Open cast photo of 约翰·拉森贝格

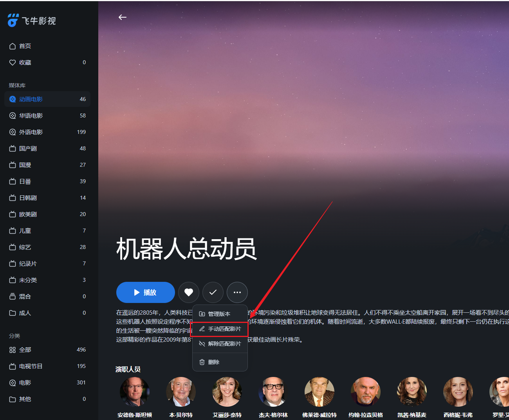(x=366, y=392)
